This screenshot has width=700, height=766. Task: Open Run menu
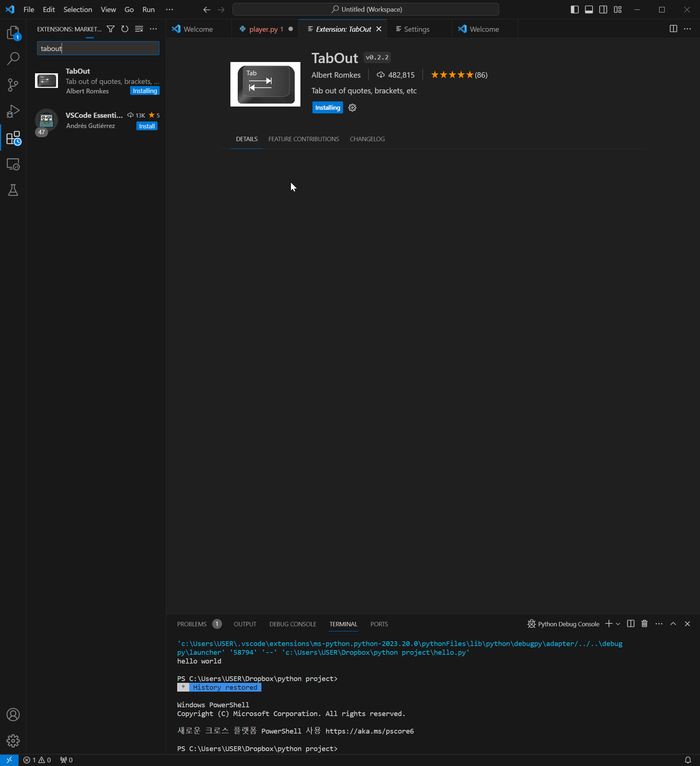tap(148, 9)
